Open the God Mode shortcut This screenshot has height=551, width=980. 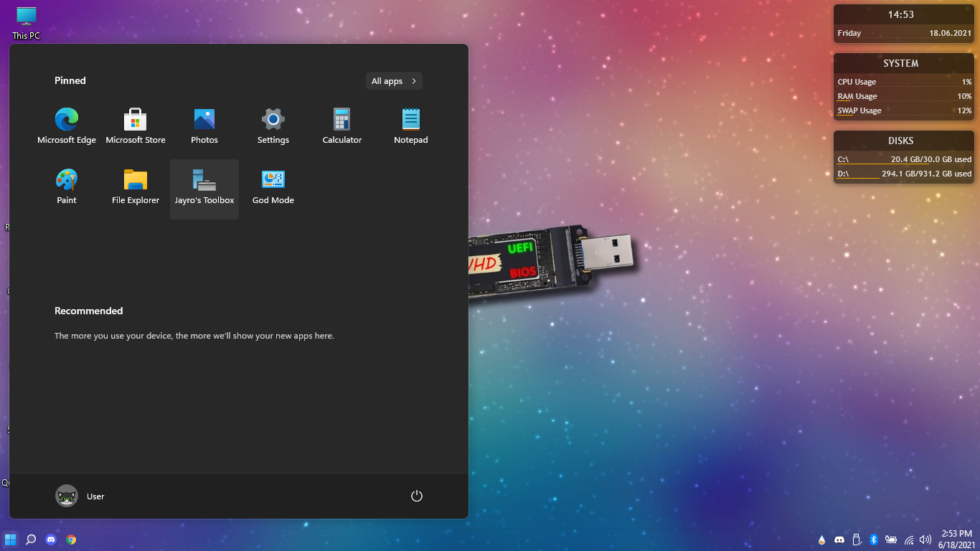pyautogui.click(x=273, y=187)
